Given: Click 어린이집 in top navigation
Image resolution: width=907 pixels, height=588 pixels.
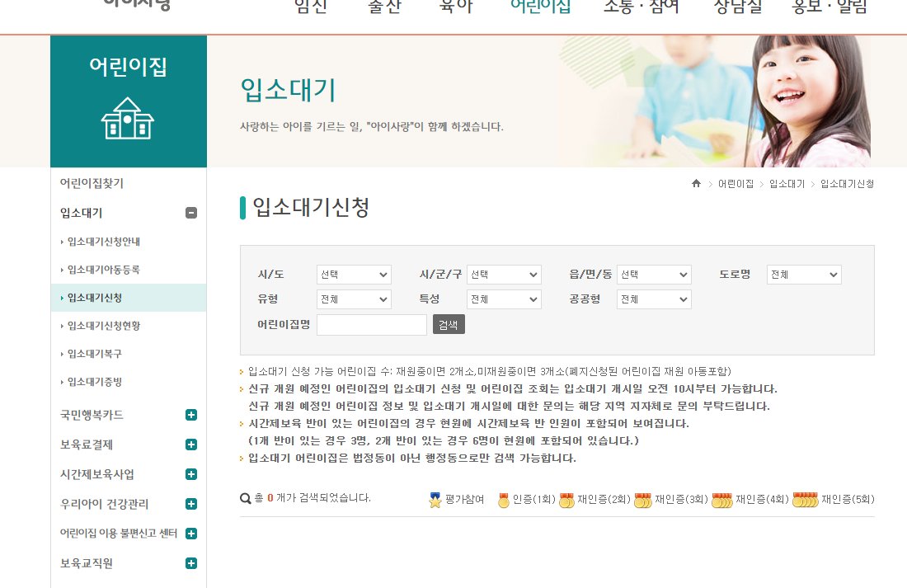Looking at the screenshot, I should 540,6.
